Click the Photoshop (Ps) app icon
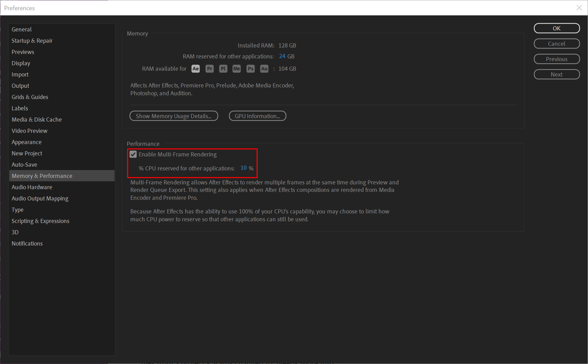 (x=250, y=69)
